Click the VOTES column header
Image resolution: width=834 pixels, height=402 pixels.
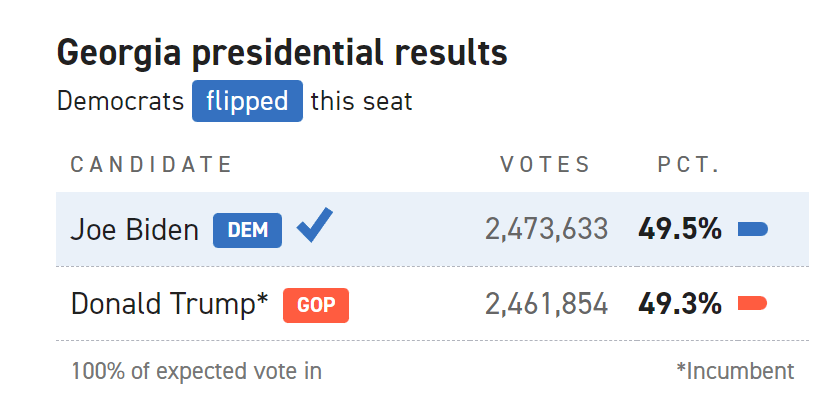point(545,165)
